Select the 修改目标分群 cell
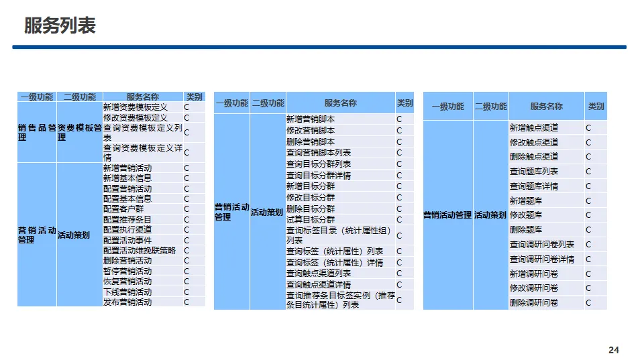The height and width of the screenshot is (362, 644). coord(341,197)
